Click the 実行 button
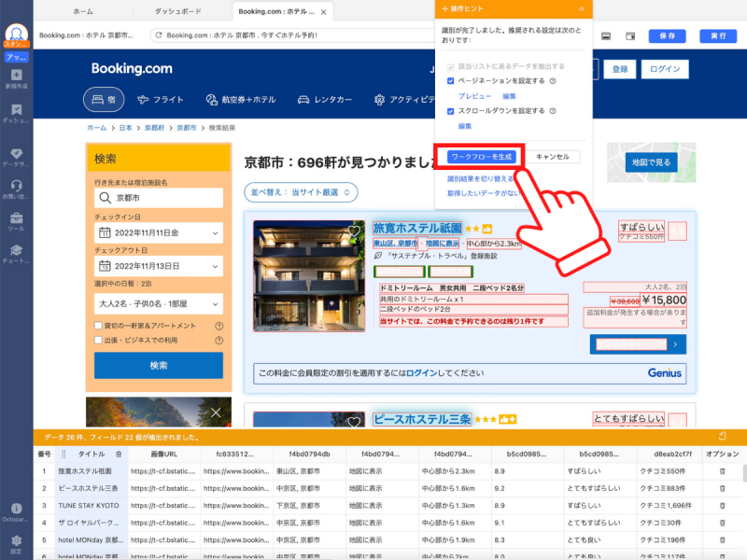Image resolution: width=747 pixels, height=560 pixels. point(718,36)
